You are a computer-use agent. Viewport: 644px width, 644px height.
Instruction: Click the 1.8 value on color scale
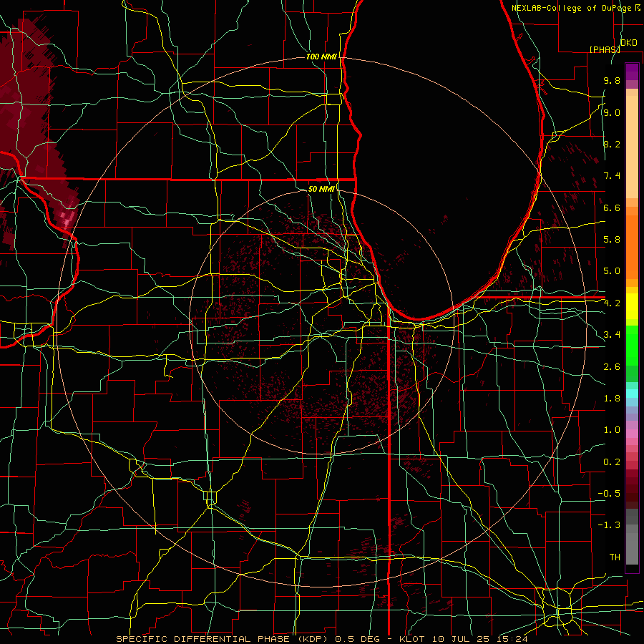pyautogui.click(x=612, y=399)
